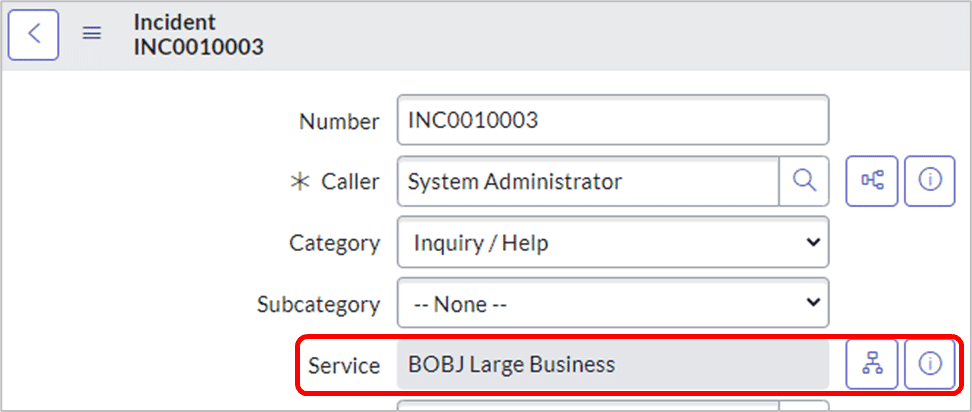Open the Service dependency map icon

pos(872,364)
